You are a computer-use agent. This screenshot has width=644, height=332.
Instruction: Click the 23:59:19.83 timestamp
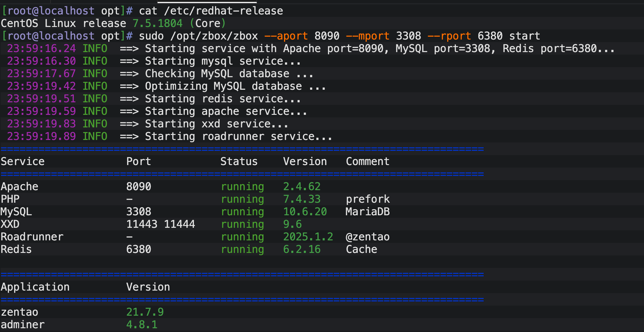tap(41, 124)
